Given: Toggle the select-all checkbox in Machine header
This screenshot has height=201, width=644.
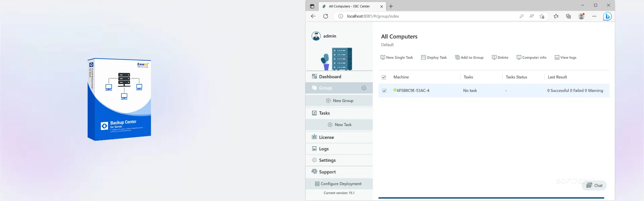Looking at the screenshot, I should point(384,77).
